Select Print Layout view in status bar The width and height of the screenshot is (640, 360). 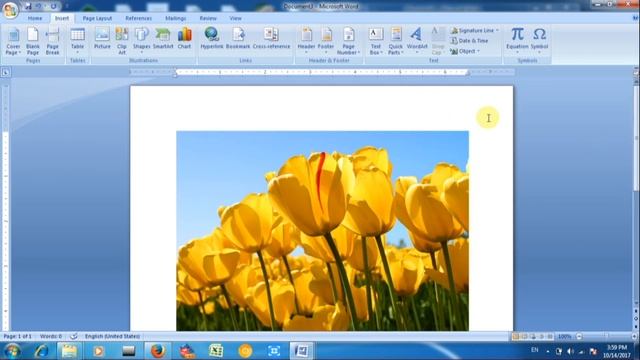pyautogui.click(x=516, y=337)
